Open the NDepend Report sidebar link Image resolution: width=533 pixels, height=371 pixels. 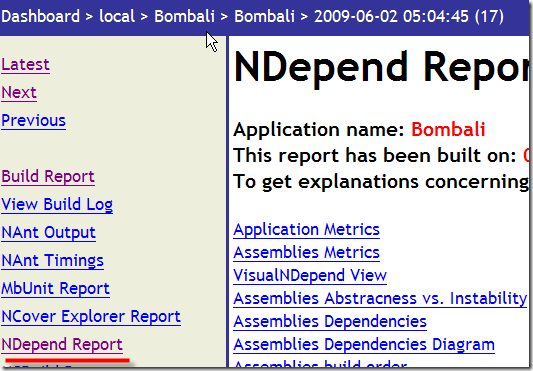[x=62, y=344]
